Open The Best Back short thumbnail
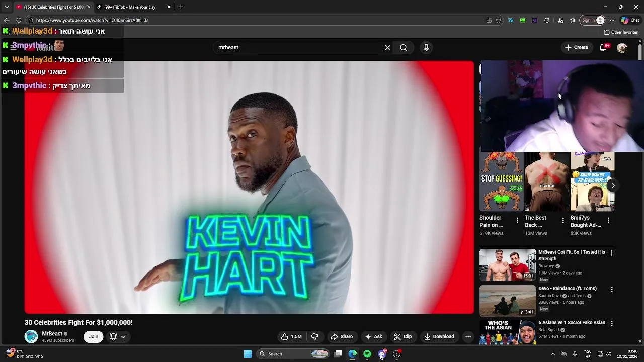Viewport: 644px width, 362px height. click(547, 182)
